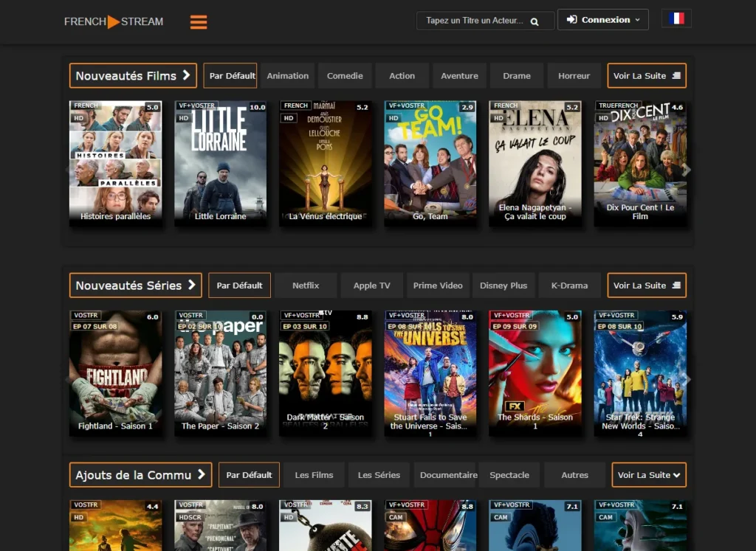
Task: Open the HDSCR community poster rated 8.0
Action: pyautogui.click(x=220, y=525)
